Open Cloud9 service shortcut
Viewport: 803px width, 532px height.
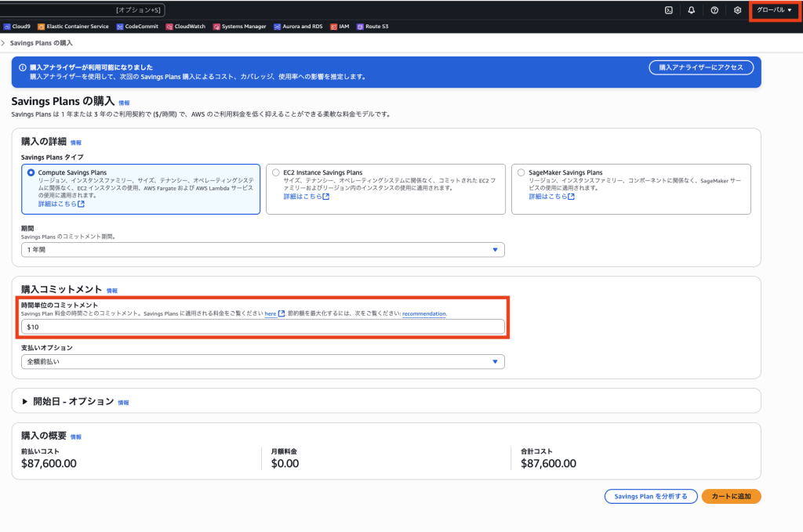(x=16, y=27)
